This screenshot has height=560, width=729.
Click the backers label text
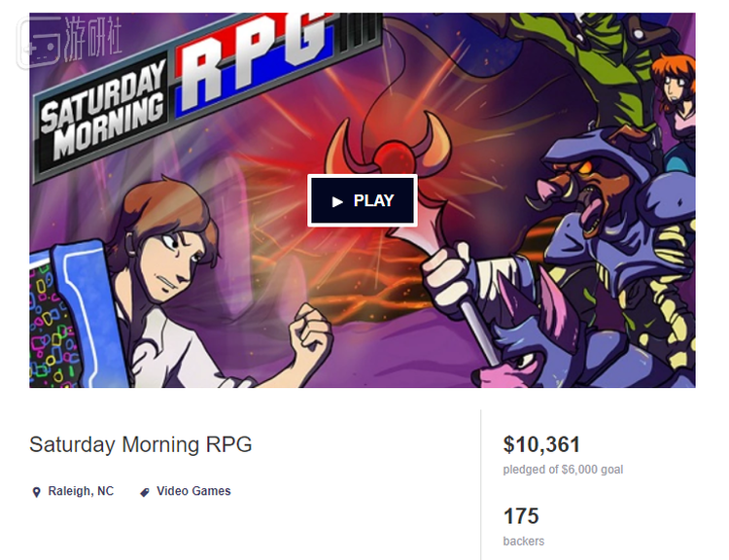click(x=524, y=542)
